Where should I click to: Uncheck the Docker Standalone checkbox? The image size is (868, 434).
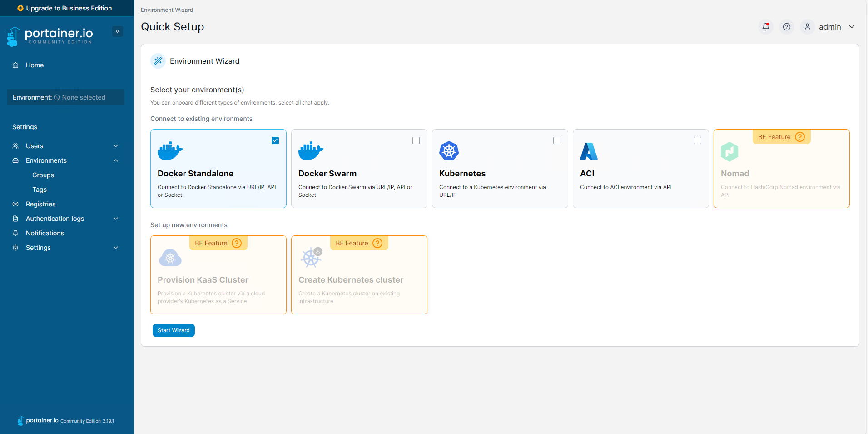pyautogui.click(x=275, y=140)
